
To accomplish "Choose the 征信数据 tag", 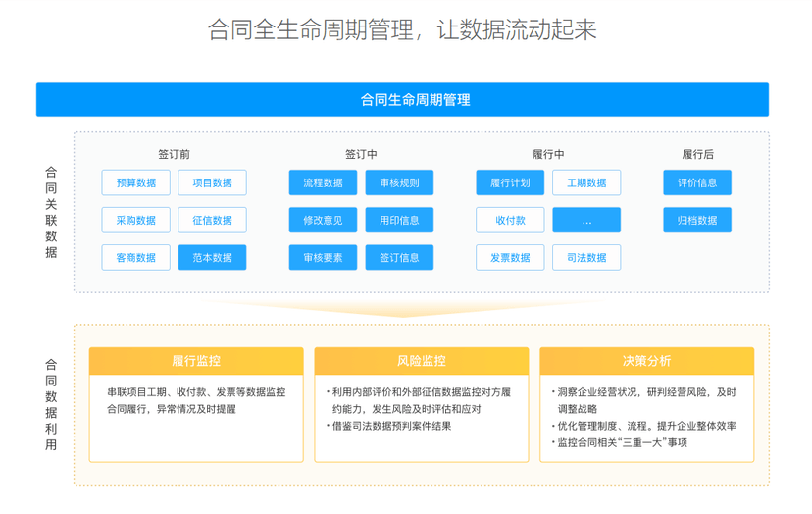I will (x=213, y=220).
